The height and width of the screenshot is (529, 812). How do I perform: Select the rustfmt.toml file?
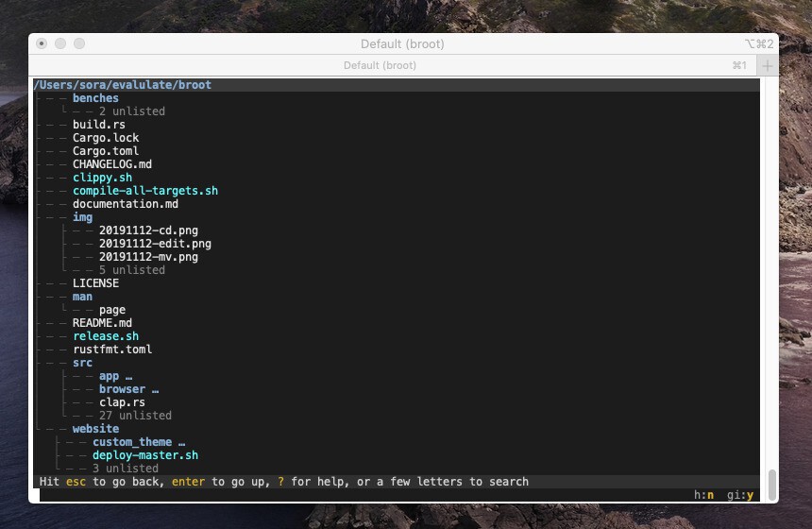111,350
